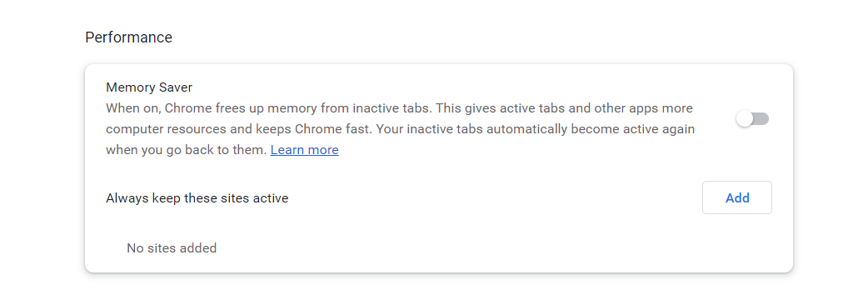This screenshot has width=868, height=305.
Task: Click the blue Add button label
Action: 737,197
